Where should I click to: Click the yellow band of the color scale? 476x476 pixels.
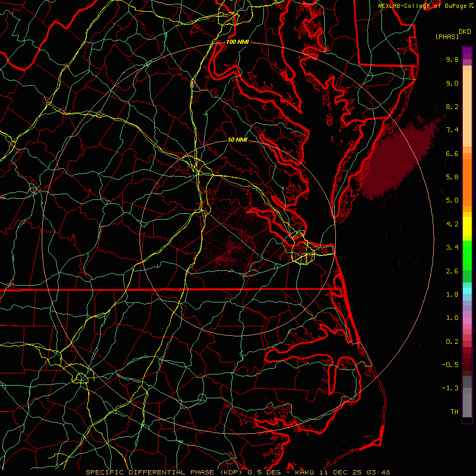[467, 226]
